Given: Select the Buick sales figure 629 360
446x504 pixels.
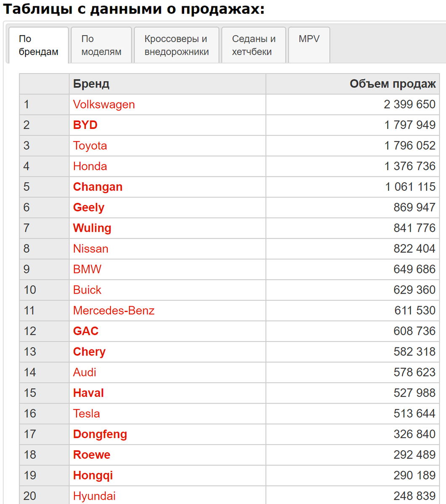Looking at the screenshot, I should point(414,290).
